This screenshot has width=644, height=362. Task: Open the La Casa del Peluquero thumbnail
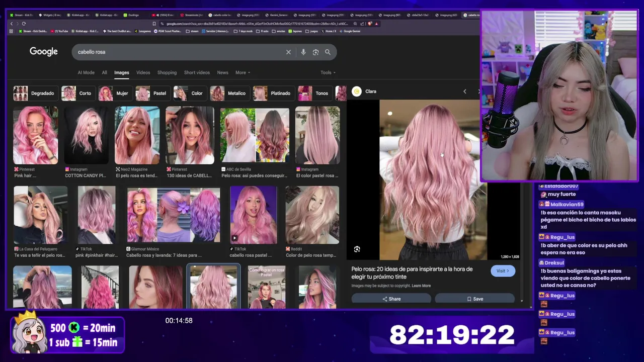[40, 215]
